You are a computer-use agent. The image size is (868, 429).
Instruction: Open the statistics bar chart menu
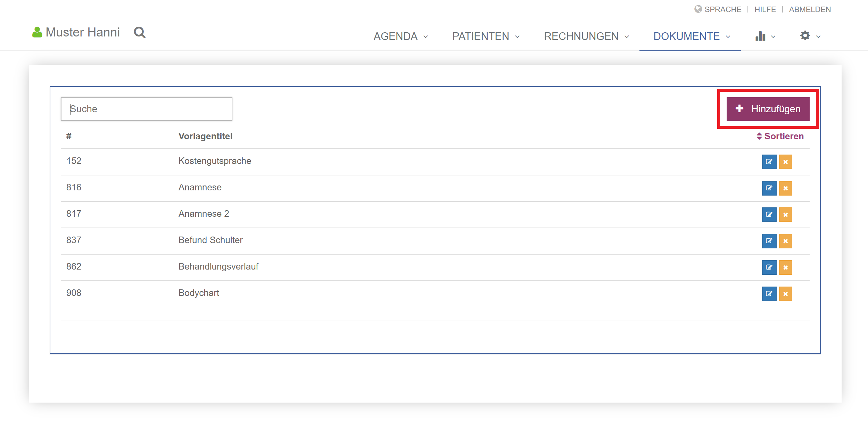coord(765,36)
